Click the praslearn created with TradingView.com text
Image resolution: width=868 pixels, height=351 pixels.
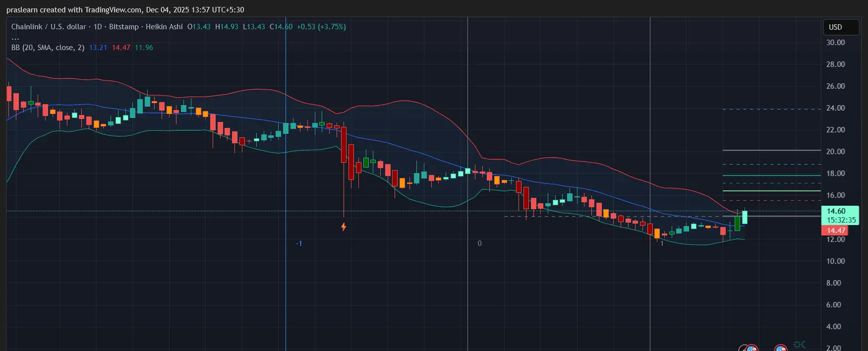pyautogui.click(x=74, y=10)
